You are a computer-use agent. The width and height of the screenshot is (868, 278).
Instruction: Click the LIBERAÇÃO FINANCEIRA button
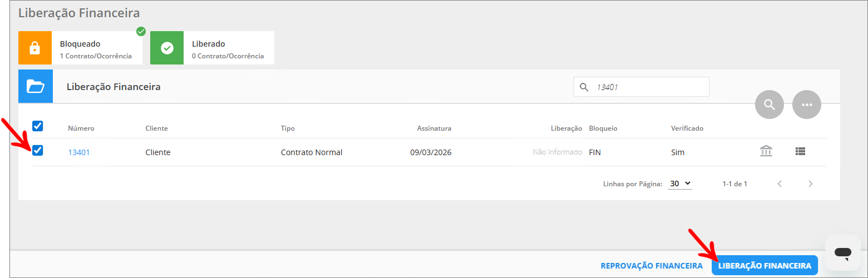coord(765,266)
